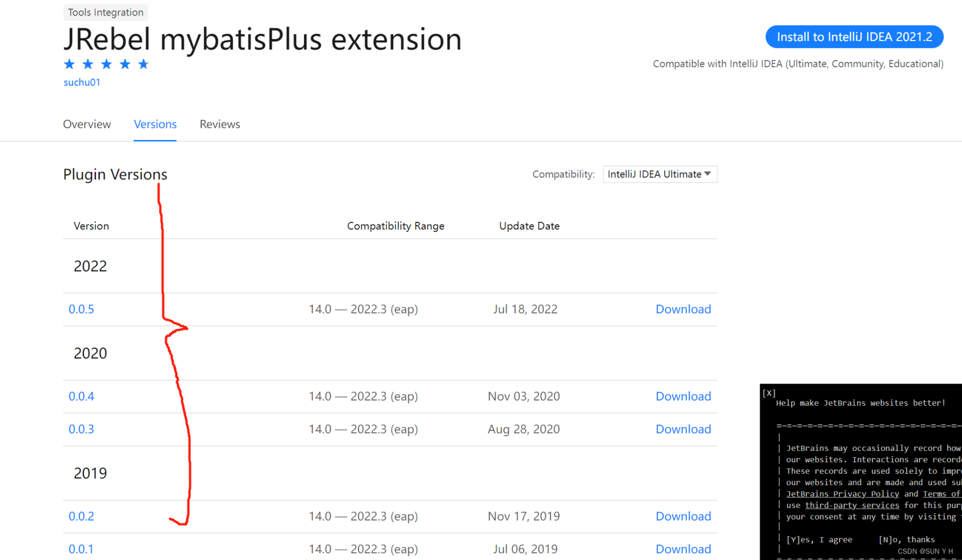
Task: Click the Aug 28, 2020 date cell
Action: 524,429
